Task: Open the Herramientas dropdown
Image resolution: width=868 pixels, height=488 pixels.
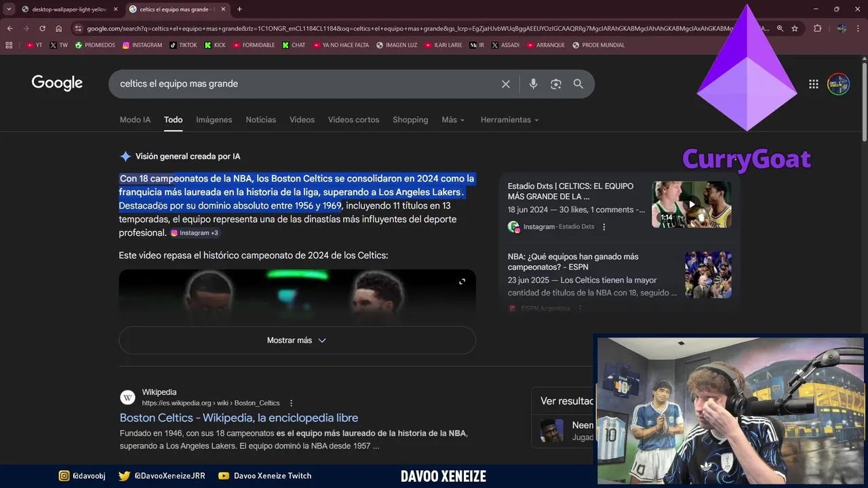Action: point(509,120)
